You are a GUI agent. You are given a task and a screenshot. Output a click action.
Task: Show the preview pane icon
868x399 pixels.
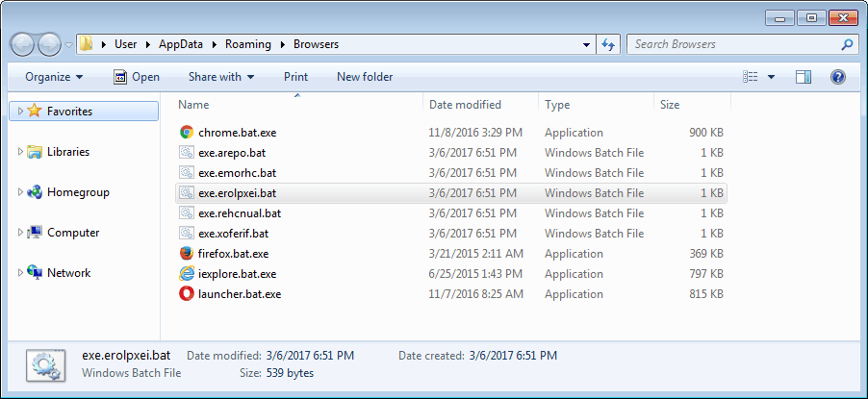click(804, 77)
